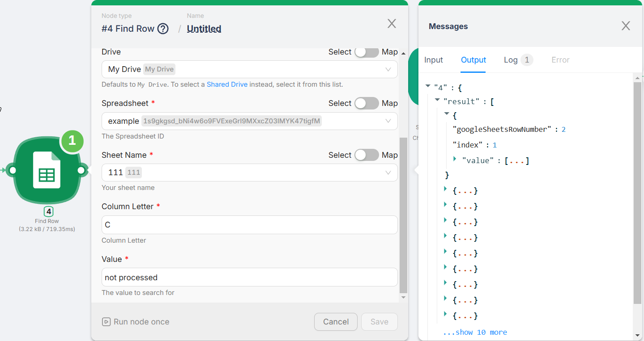Click the node's right output connector
Image resolution: width=644 pixels, height=341 pixels.
[81, 170]
